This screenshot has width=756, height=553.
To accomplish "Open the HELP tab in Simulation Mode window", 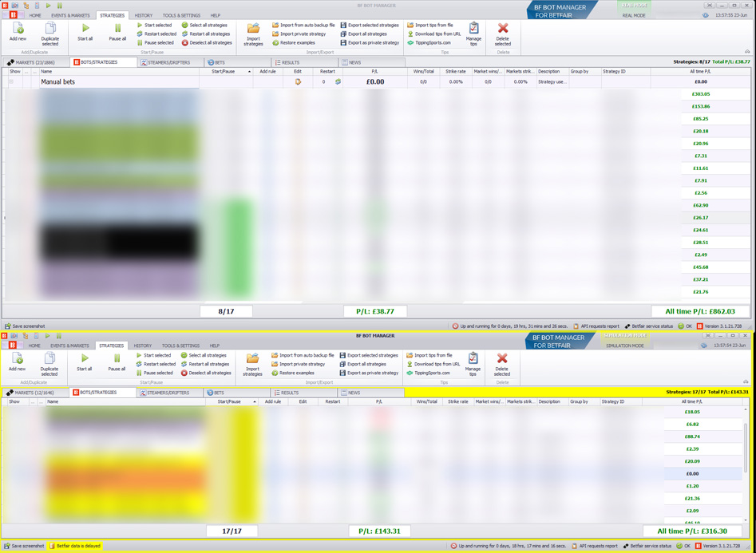I will tap(215, 346).
